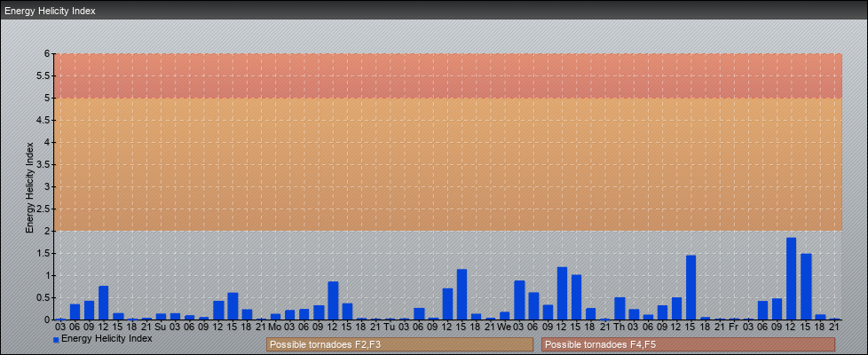
Task: Click the '6' value on the y-axis
Action: point(48,54)
